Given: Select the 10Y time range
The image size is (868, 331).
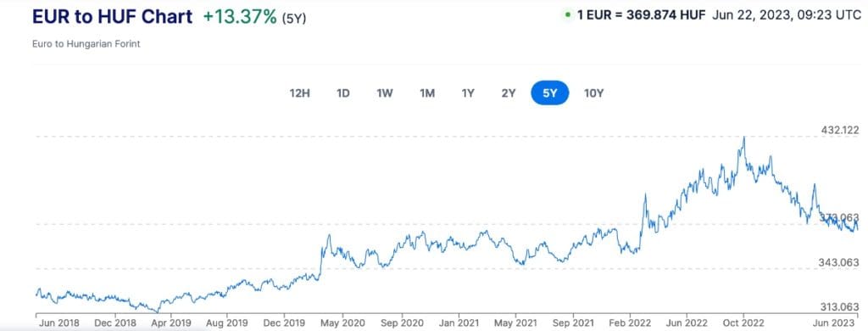Looking at the screenshot, I should coord(593,93).
